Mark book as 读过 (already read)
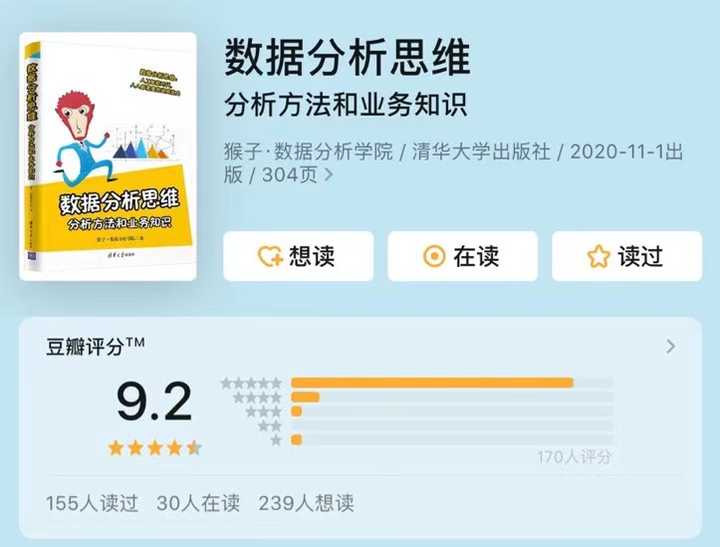Image resolution: width=720 pixels, height=547 pixels. coord(627,256)
